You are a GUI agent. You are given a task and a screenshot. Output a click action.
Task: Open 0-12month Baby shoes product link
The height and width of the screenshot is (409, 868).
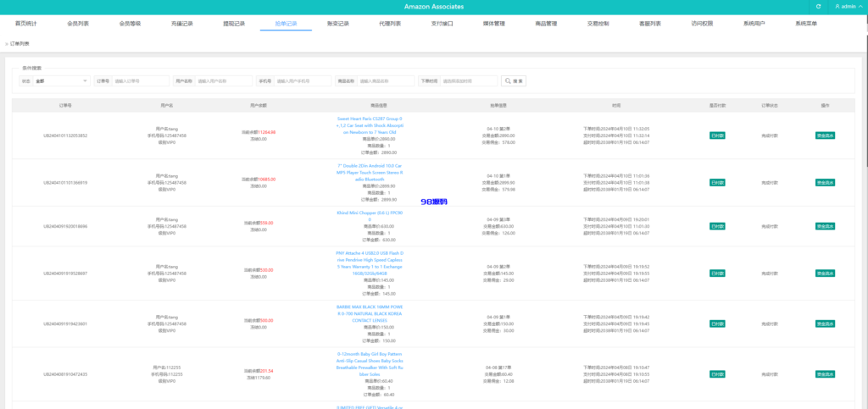[370, 363]
